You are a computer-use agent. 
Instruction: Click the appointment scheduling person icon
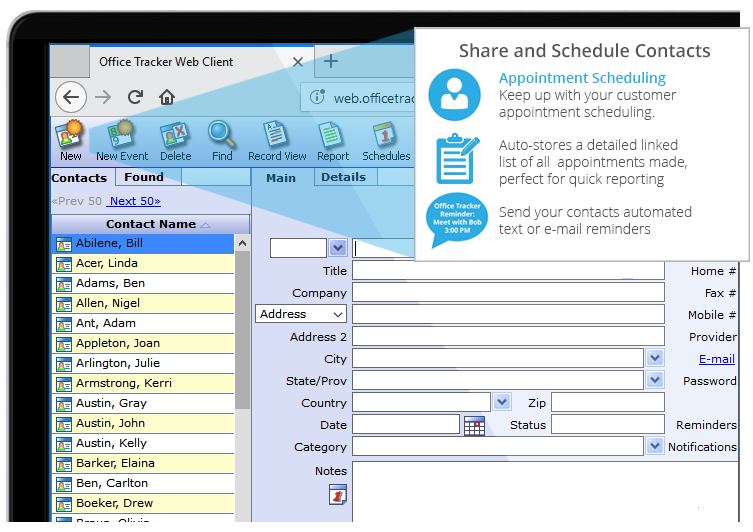[454, 95]
